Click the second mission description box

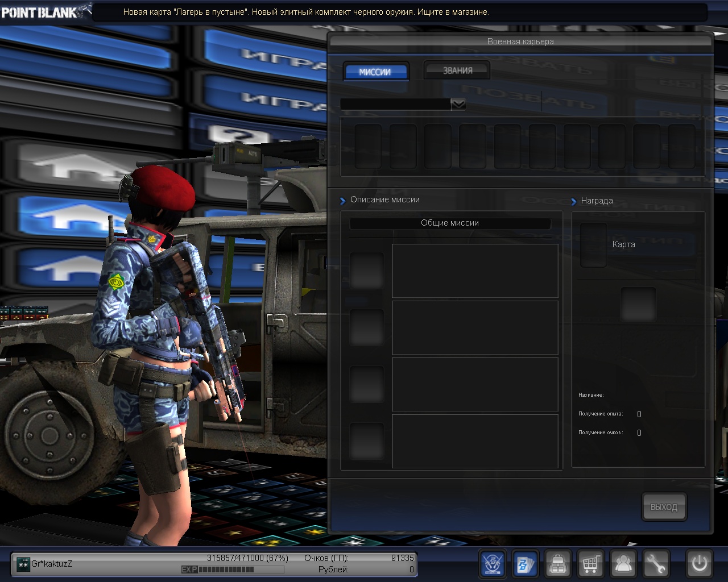coord(475,328)
